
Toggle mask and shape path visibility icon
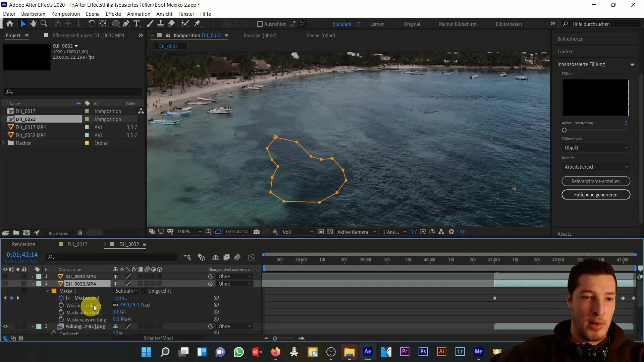(218, 232)
